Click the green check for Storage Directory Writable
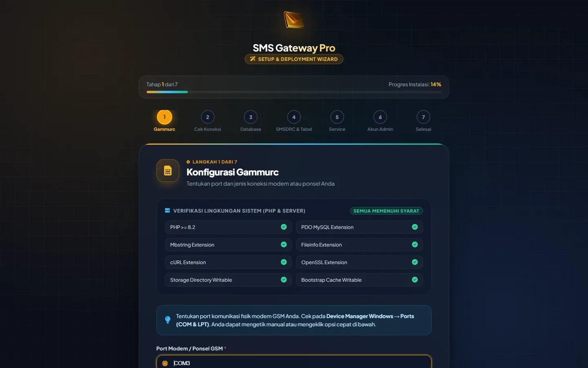The width and height of the screenshot is (588, 368). 284,280
